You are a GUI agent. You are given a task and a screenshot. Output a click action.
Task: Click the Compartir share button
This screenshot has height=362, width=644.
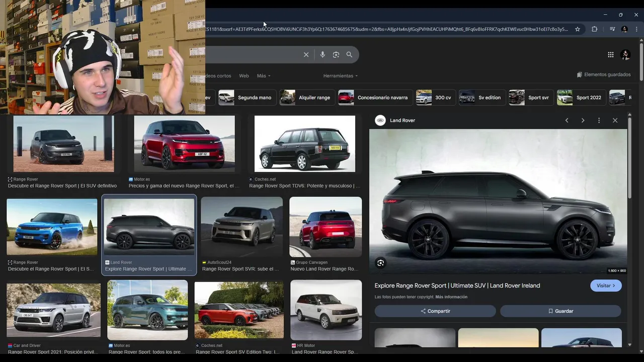[435, 311]
